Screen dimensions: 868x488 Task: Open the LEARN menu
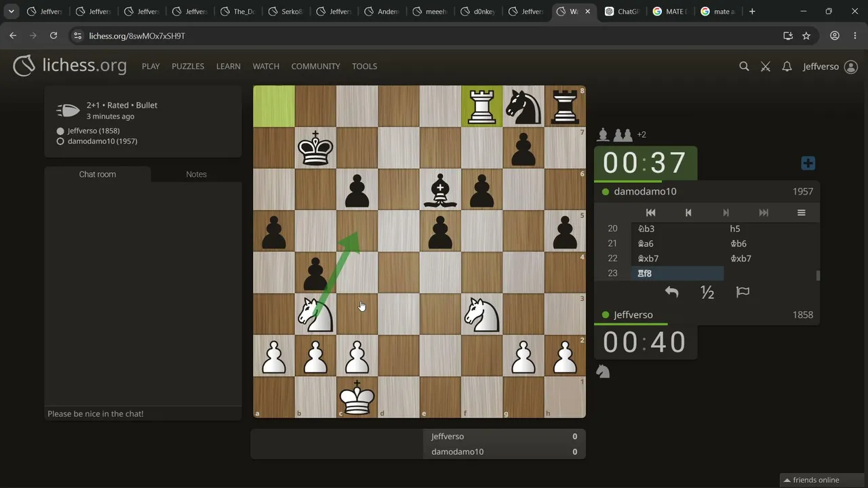point(229,66)
